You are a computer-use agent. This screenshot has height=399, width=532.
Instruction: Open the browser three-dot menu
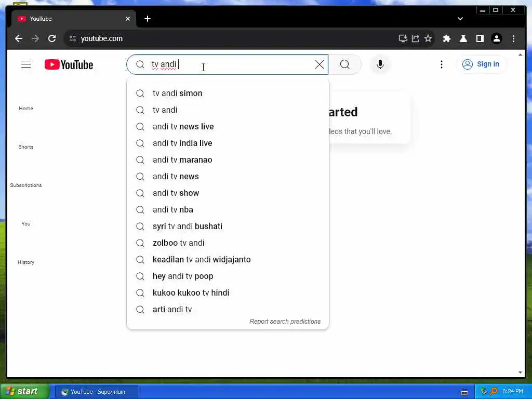(513, 38)
